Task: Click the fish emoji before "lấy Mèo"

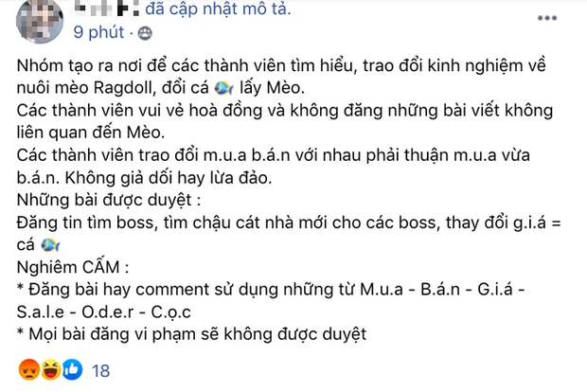Action: tap(223, 88)
